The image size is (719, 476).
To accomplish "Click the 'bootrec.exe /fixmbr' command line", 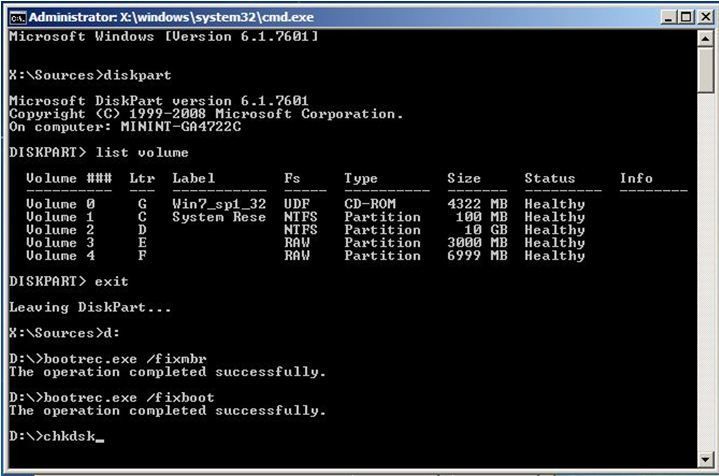I will 111,359.
